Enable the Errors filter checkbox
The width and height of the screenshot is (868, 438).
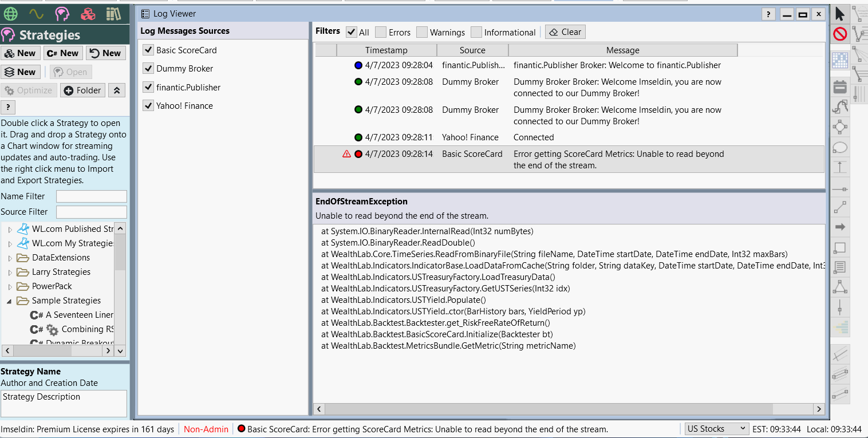click(380, 33)
